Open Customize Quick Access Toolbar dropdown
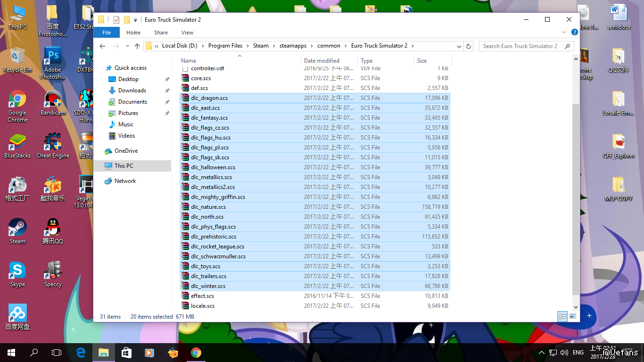Screen dimensions: 644x362 [x=136, y=20]
